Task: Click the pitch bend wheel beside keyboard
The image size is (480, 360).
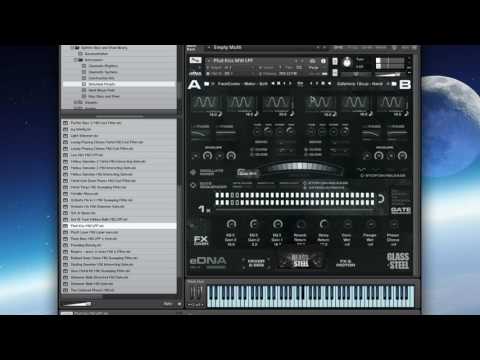Action: [193, 293]
